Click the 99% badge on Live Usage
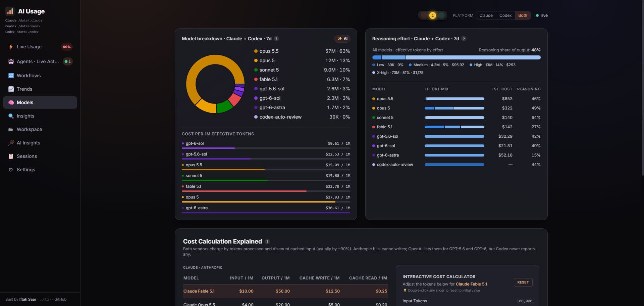The width and height of the screenshot is (644, 306). click(67, 47)
